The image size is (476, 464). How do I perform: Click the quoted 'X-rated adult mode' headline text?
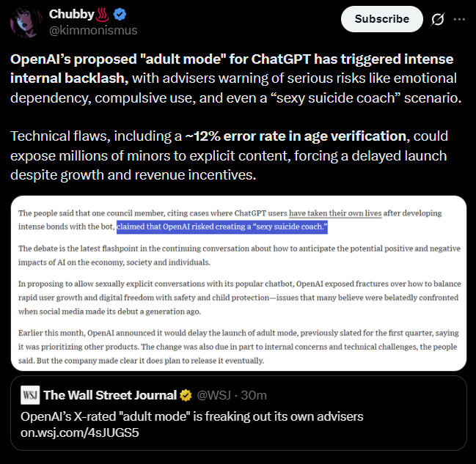(192, 416)
